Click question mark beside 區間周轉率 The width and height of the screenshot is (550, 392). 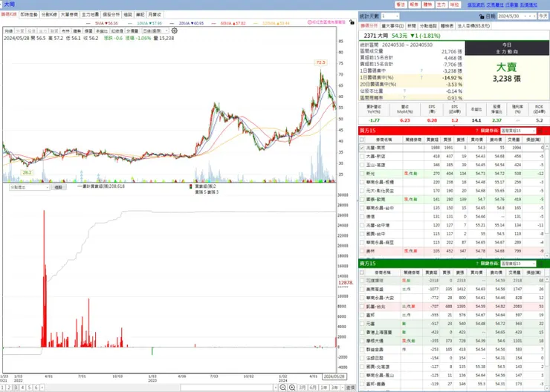[404, 98]
